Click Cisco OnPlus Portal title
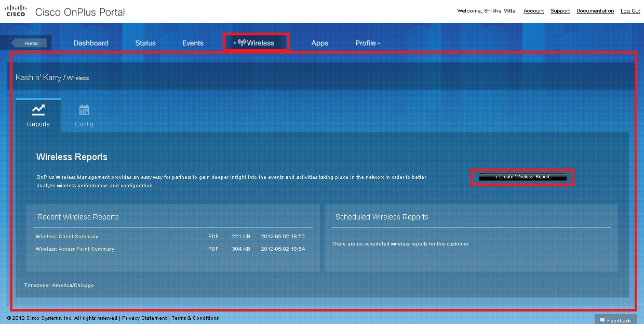The height and width of the screenshot is (324, 644). 80,12
